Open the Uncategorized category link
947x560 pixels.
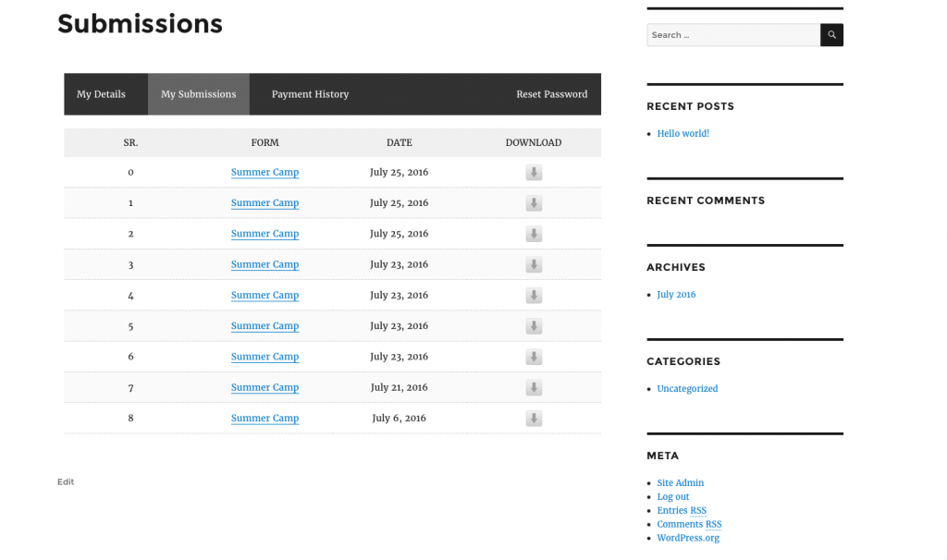tap(687, 389)
